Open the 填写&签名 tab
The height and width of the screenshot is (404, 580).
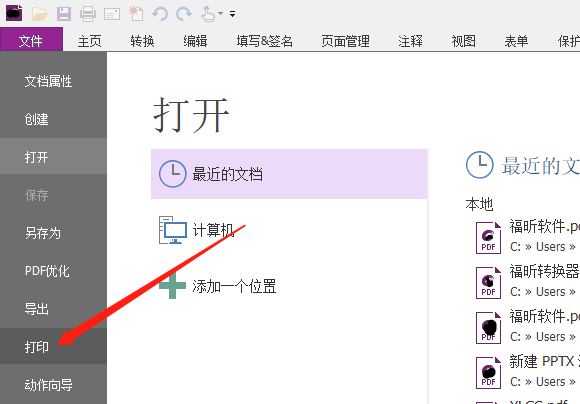coord(264,41)
